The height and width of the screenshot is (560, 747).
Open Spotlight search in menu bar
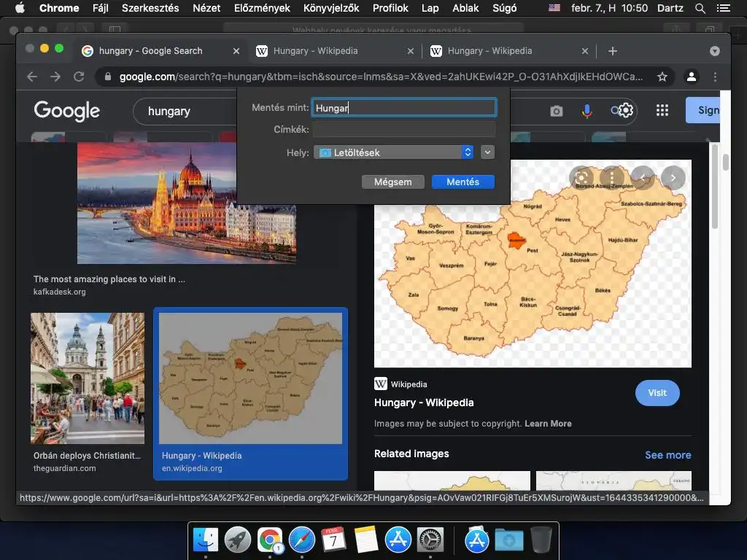point(700,8)
